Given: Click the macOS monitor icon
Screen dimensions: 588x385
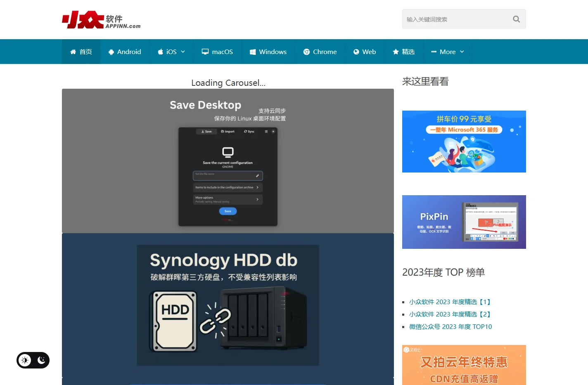Looking at the screenshot, I should (205, 52).
